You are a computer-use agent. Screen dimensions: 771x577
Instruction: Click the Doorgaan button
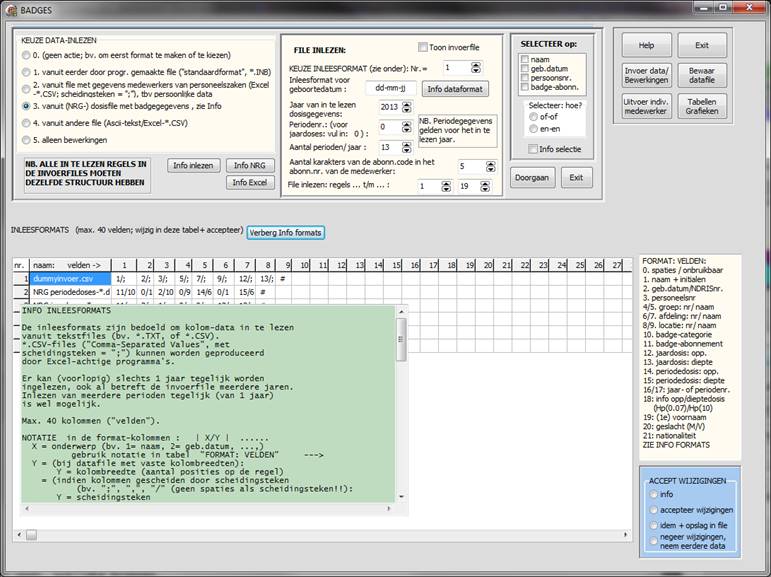(532, 178)
